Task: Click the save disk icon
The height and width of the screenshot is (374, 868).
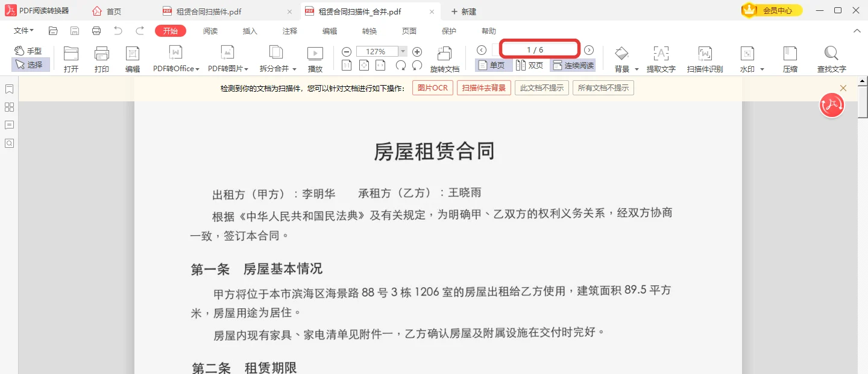Action: coord(75,31)
